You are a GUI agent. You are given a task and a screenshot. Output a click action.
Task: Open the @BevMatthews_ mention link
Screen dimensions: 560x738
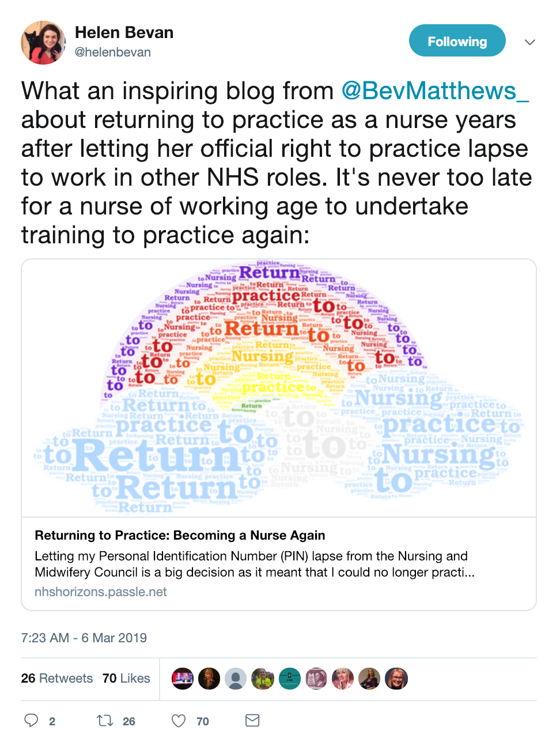click(435, 91)
